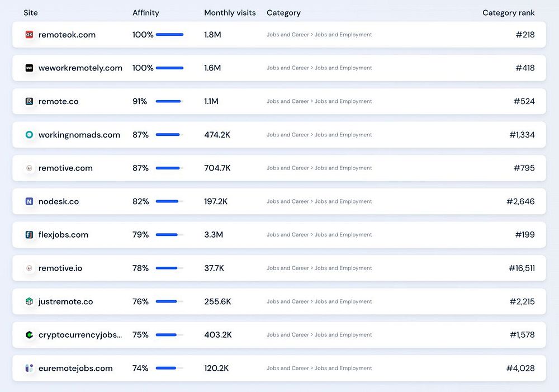
Task: Open the justremote.co site link
Action: click(x=65, y=302)
